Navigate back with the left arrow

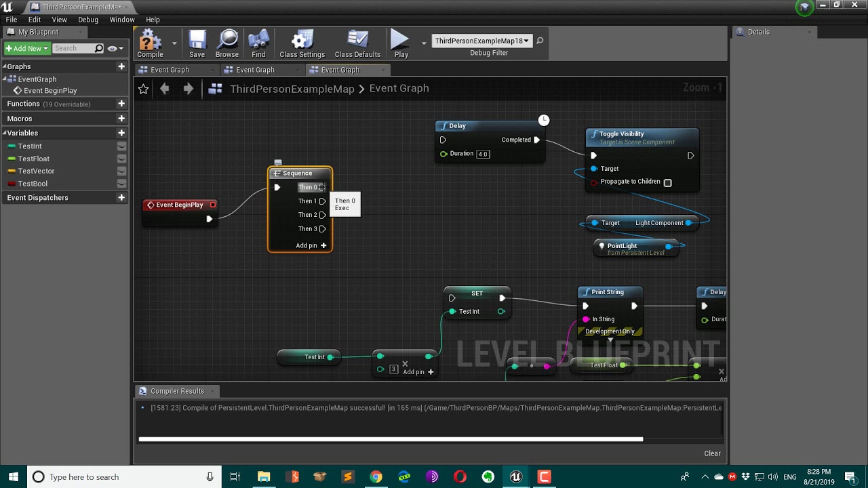(x=165, y=89)
